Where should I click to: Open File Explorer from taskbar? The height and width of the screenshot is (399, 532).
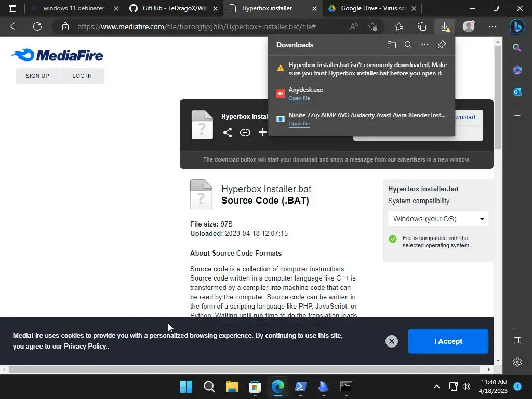point(232,387)
